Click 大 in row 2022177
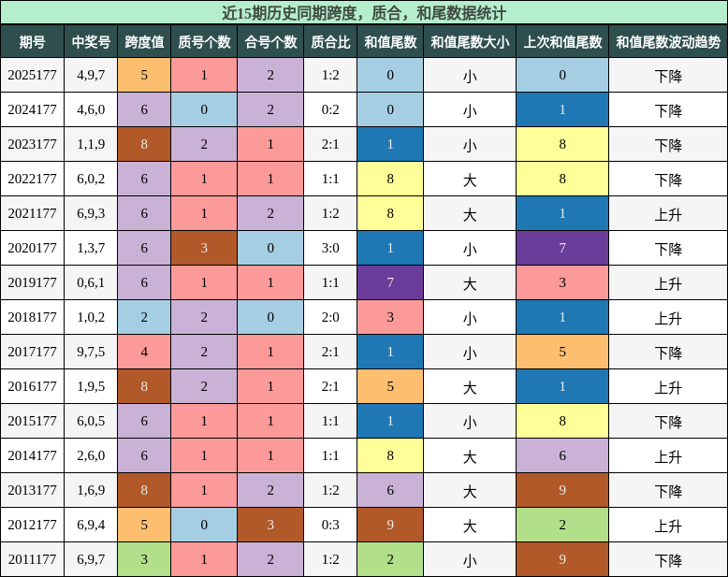 470,179
